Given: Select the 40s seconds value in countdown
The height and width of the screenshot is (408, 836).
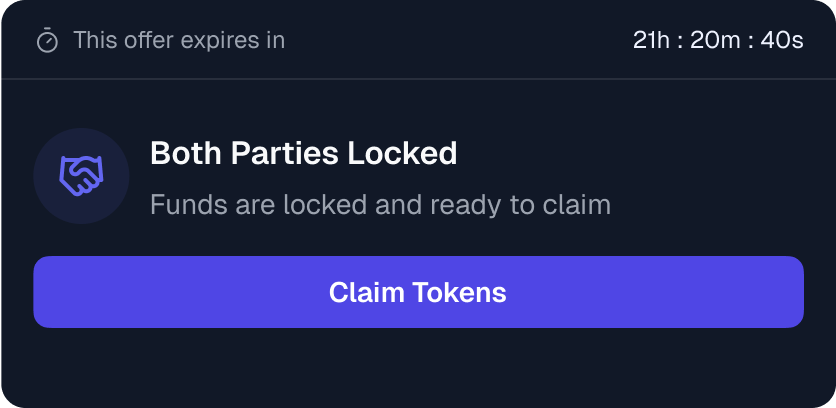Looking at the screenshot, I should coord(782,40).
